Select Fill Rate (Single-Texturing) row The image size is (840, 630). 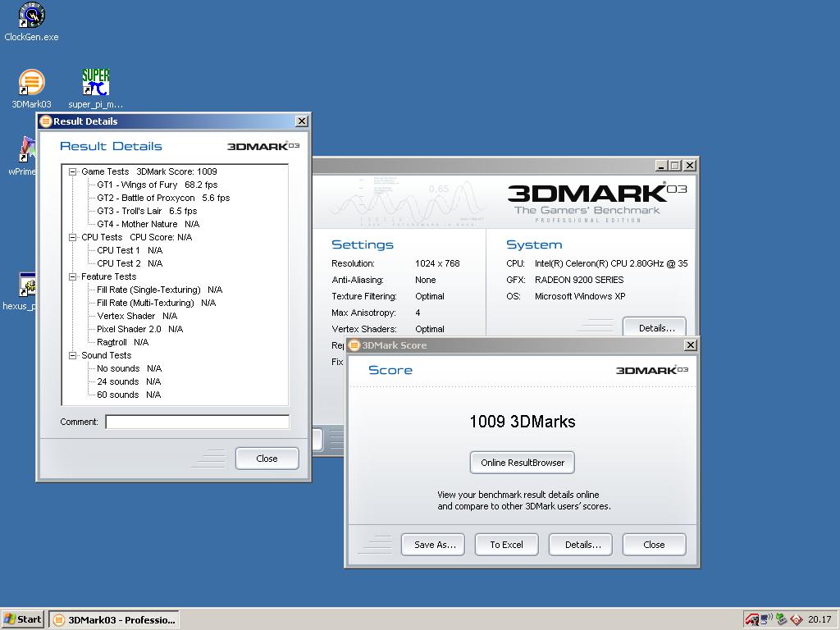(x=159, y=290)
